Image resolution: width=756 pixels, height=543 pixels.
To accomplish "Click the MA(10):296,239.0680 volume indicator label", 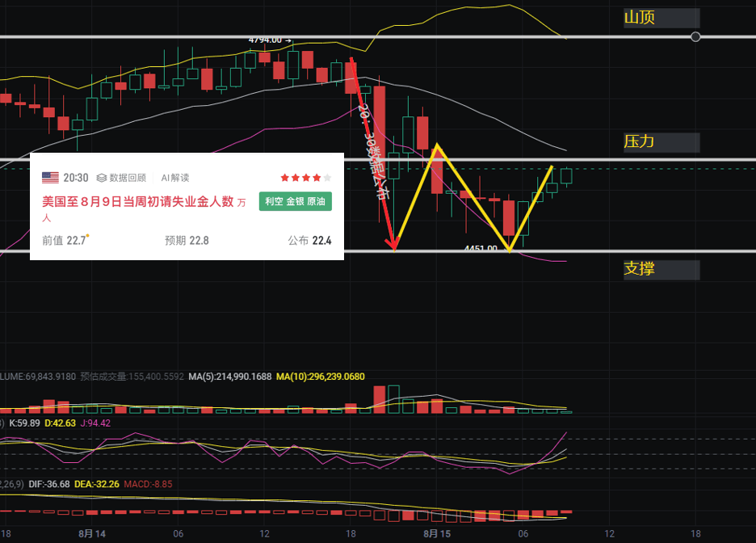I will (x=320, y=377).
